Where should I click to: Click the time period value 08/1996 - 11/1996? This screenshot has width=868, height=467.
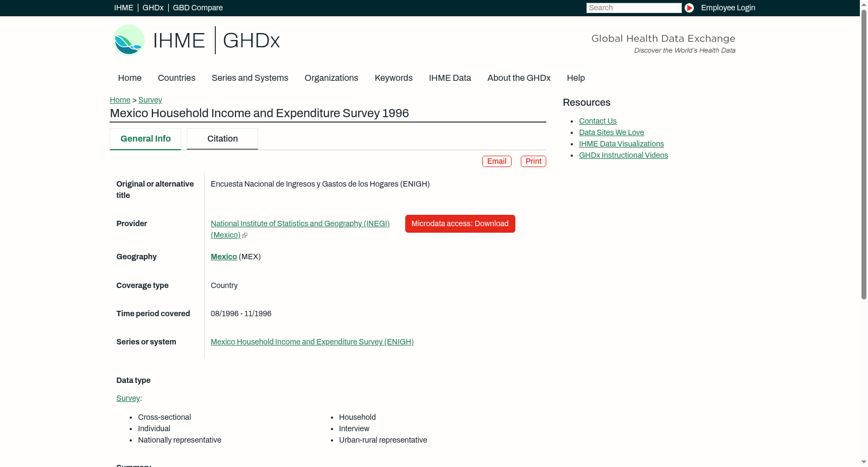241,314
